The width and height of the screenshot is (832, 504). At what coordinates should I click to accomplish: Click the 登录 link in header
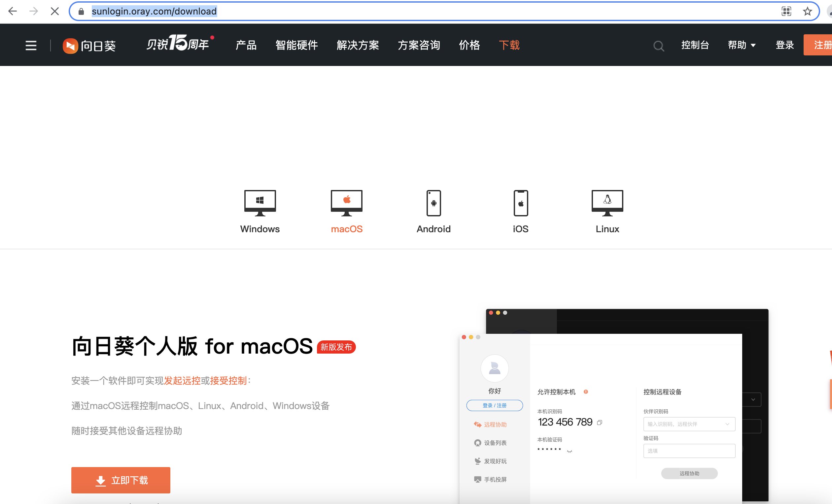(784, 45)
